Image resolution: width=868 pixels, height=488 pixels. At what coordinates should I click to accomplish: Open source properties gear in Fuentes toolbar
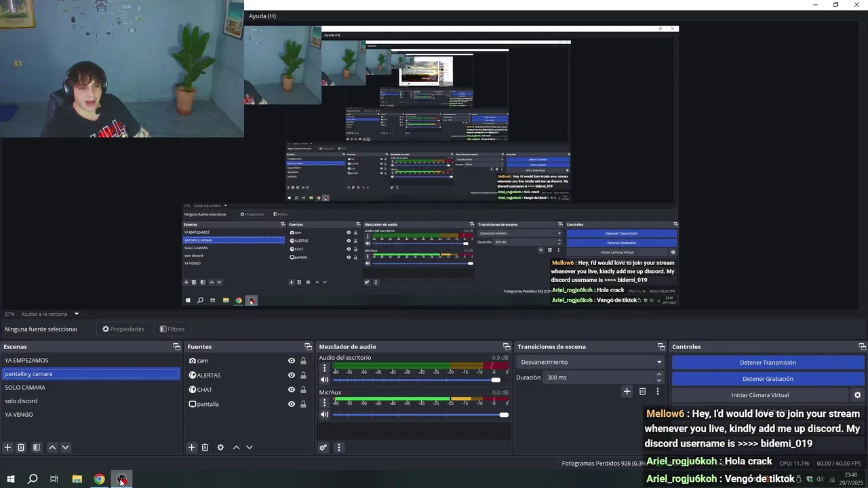[220, 447]
